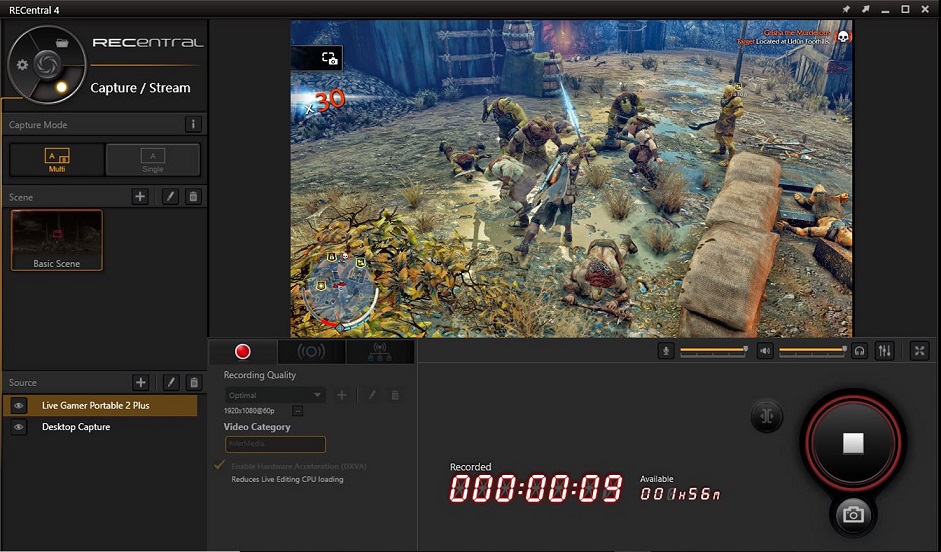Viewport: 941px width, 552px height.
Task: Take a snapshot with camera button
Action: point(853,515)
